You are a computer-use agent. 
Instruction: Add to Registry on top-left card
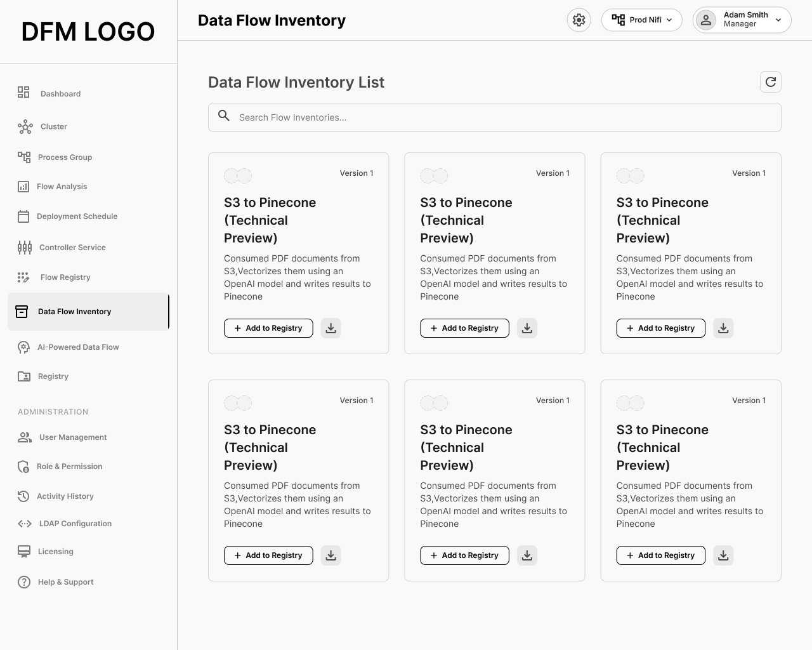click(268, 328)
